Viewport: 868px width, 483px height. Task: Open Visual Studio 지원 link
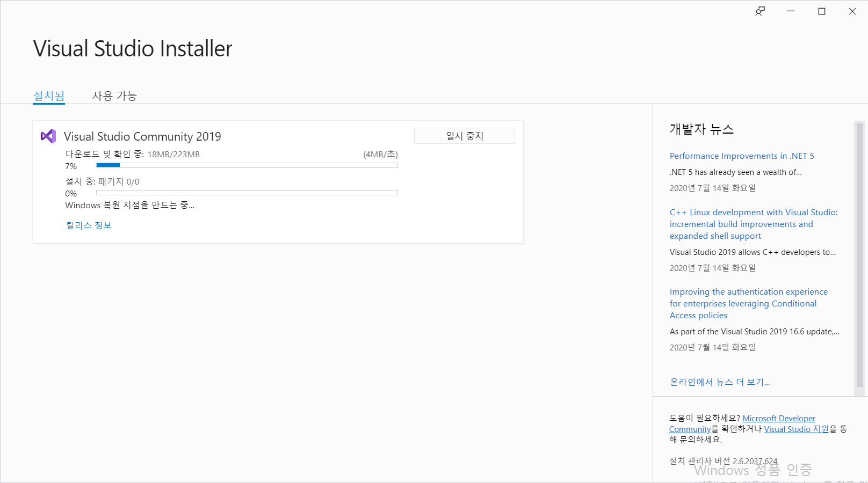click(797, 429)
